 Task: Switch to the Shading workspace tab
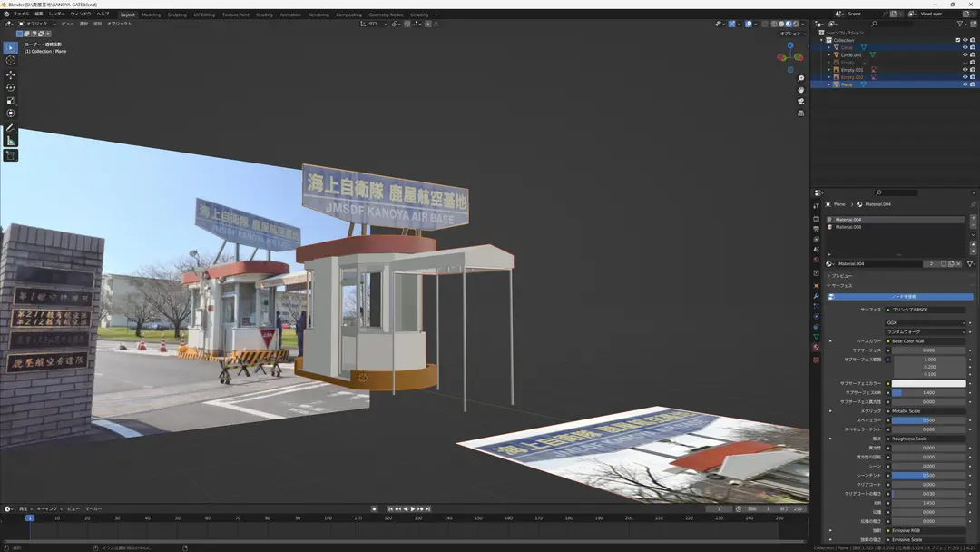pyautogui.click(x=264, y=15)
